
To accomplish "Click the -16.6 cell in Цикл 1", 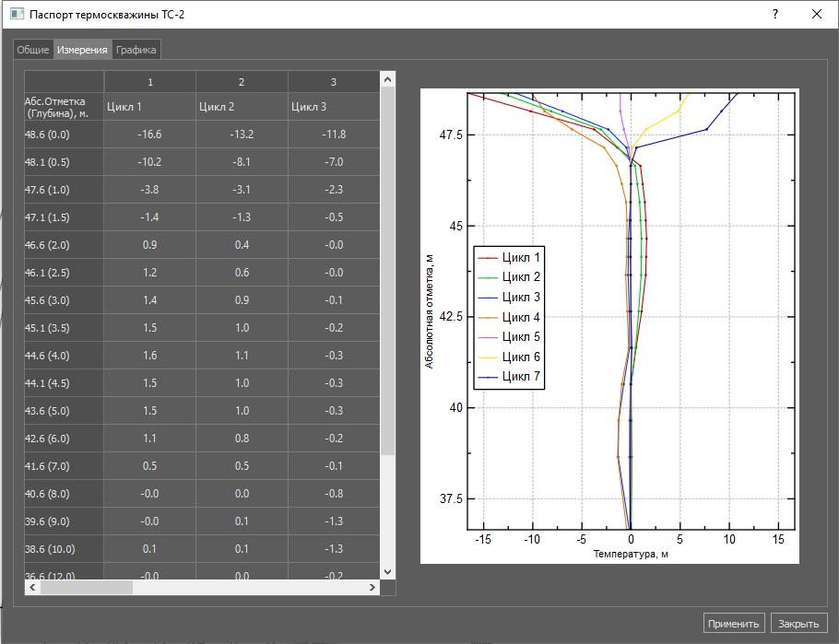I will 150,135.
